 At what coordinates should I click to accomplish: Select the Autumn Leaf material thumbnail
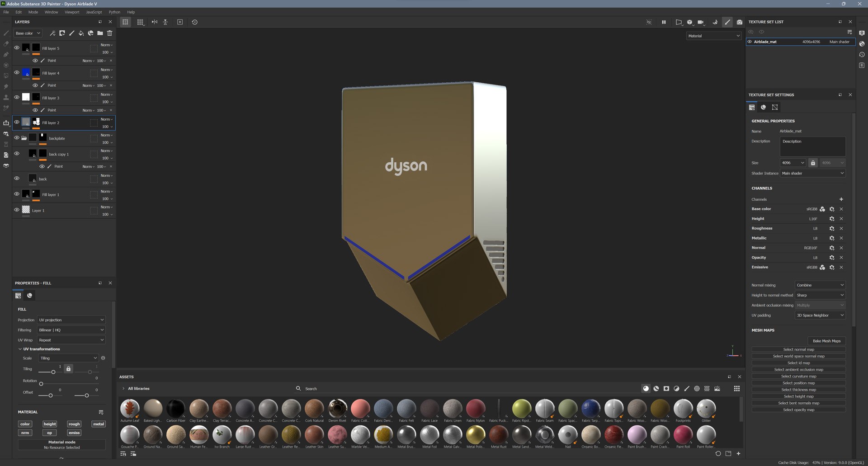click(x=130, y=408)
